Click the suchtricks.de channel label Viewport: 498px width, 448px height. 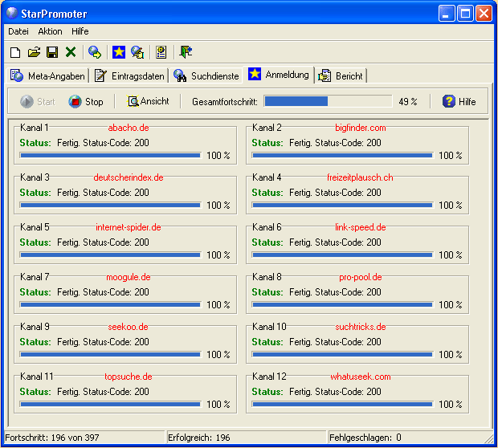click(361, 327)
